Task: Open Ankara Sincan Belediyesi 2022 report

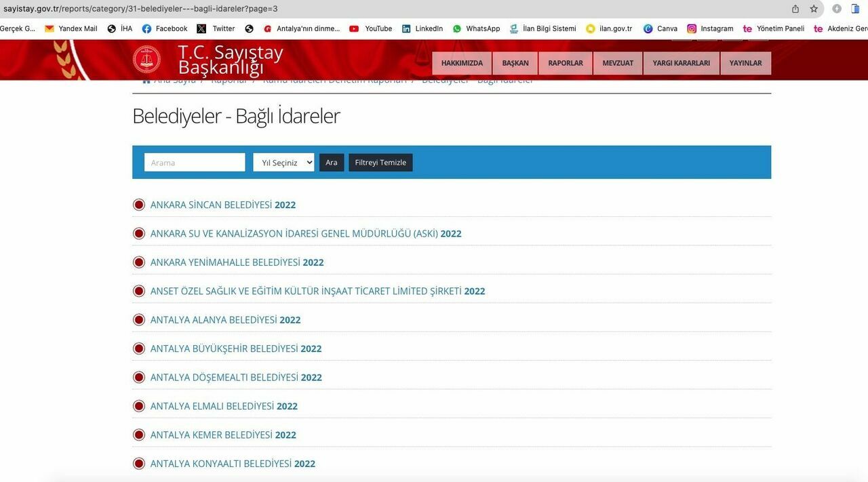Action: click(x=223, y=205)
